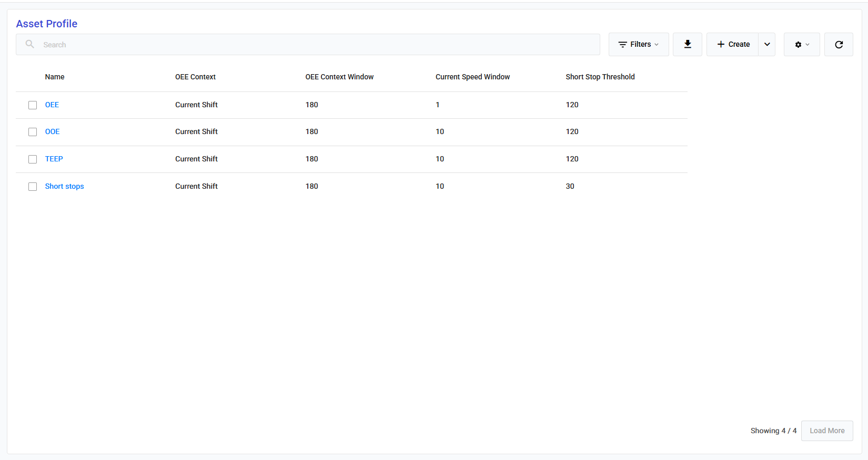This screenshot has height=460, width=868.
Task: Sort by Short Stop Threshold header
Action: [x=600, y=77]
